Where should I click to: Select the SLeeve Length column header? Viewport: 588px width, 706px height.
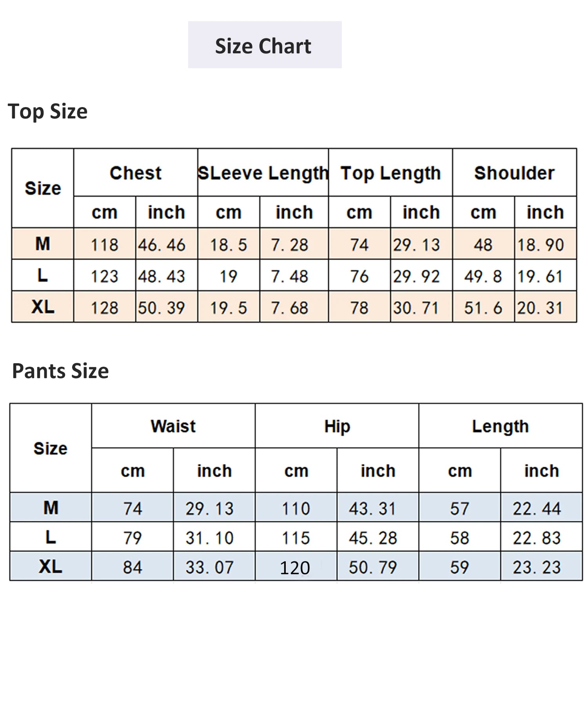pos(263,173)
